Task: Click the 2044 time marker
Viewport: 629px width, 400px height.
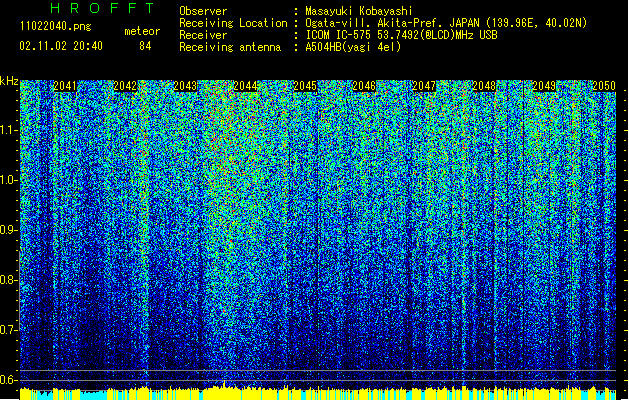Action: pyautogui.click(x=245, y=86)
